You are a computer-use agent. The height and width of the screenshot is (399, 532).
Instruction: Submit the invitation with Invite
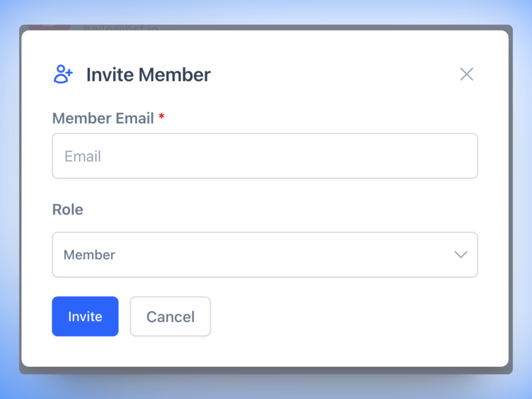coord(85,316)
